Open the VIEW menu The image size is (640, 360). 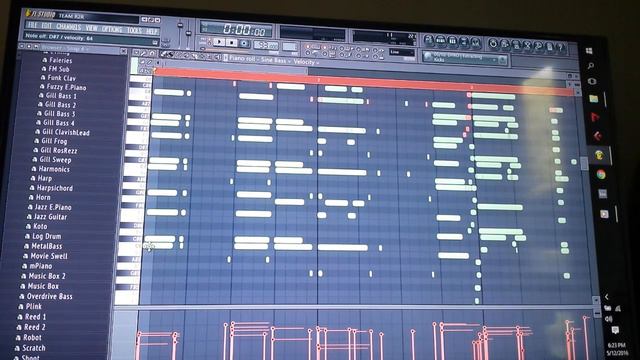(91, 28)
